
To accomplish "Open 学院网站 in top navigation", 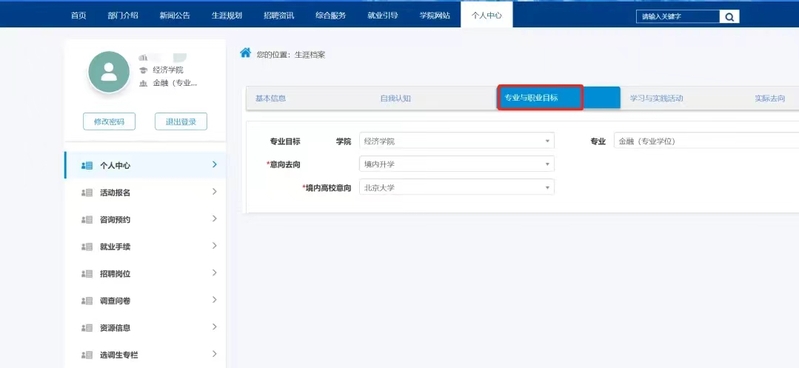I will pyautogui.click(x=435, y=15).
